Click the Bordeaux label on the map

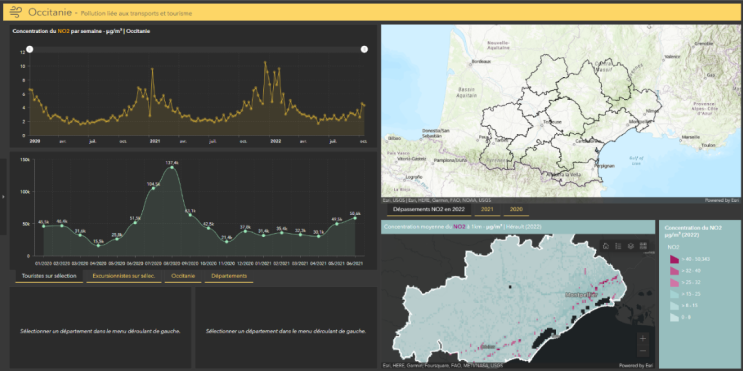[480, 62]
